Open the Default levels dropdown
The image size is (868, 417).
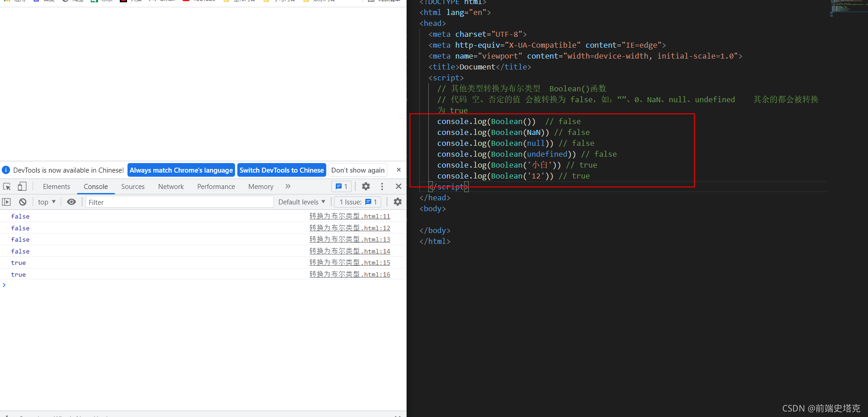click(x=302, y=202)
